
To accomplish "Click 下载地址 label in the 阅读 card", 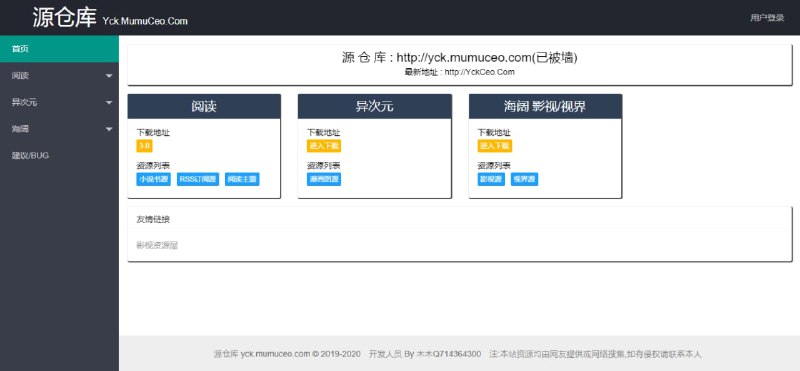I will (x=153, y=132).
